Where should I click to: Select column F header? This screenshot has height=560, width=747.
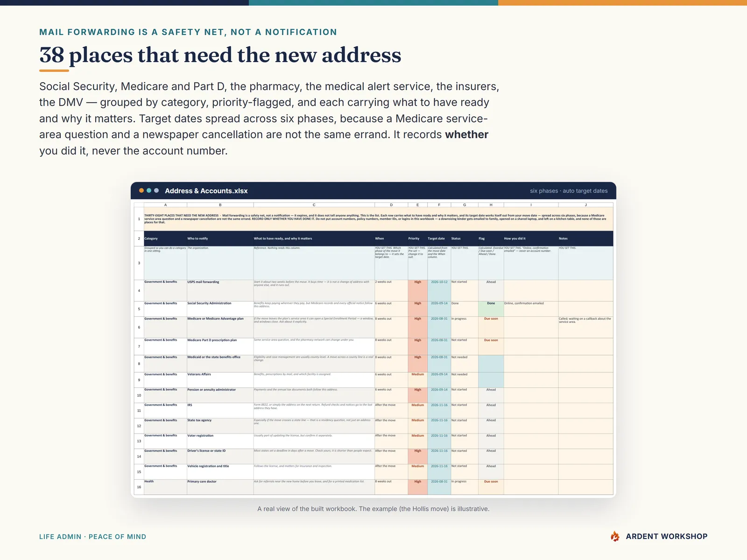point(439,205)
